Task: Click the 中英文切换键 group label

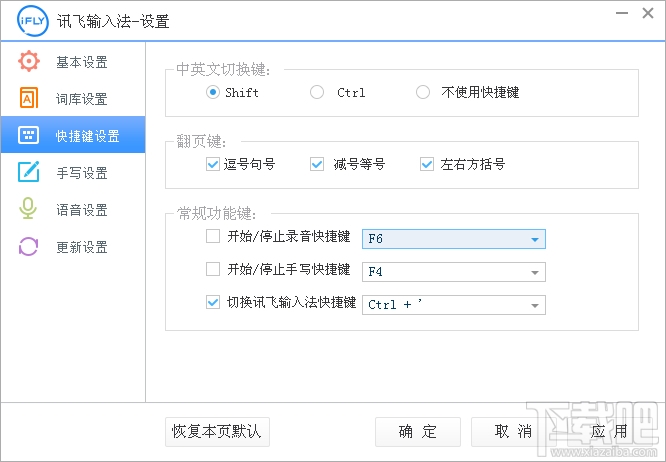Action: click(223, 70)
